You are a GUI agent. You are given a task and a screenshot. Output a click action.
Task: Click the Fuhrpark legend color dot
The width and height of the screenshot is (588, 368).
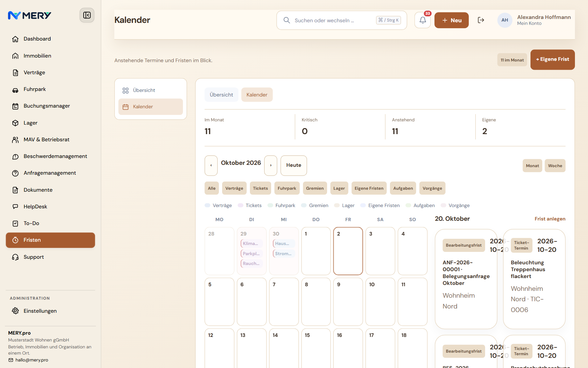click(270, 205)
